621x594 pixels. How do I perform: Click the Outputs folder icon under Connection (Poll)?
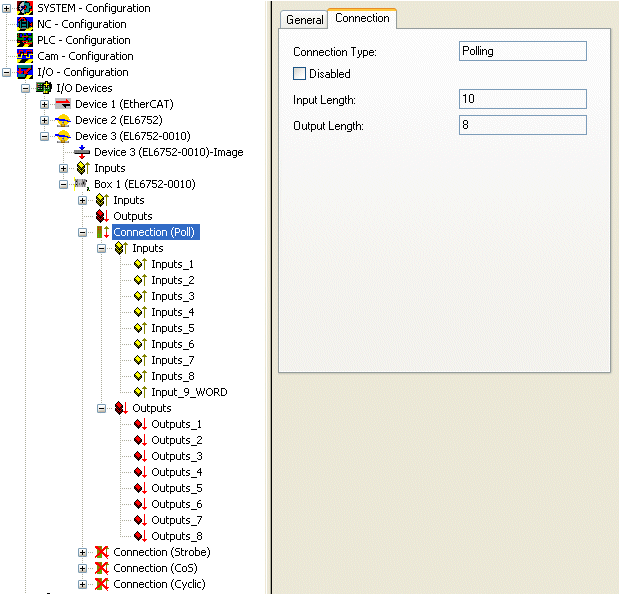click(121, 408)
